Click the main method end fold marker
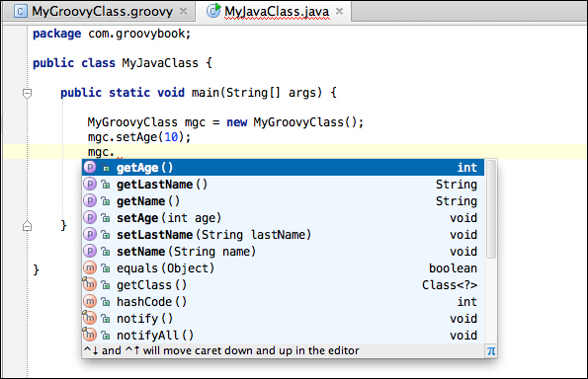Image resolution: width=588 pixels, height=379 pixels. coord(27,226)
